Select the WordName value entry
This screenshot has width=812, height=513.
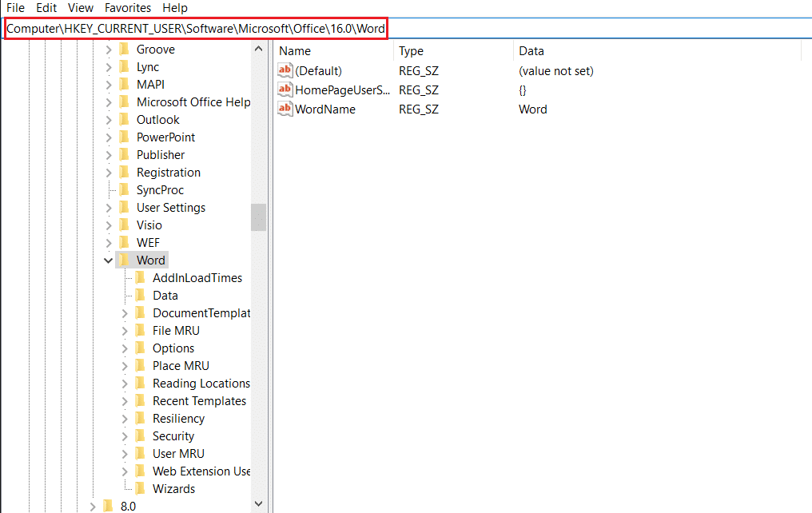coord(325,109)
